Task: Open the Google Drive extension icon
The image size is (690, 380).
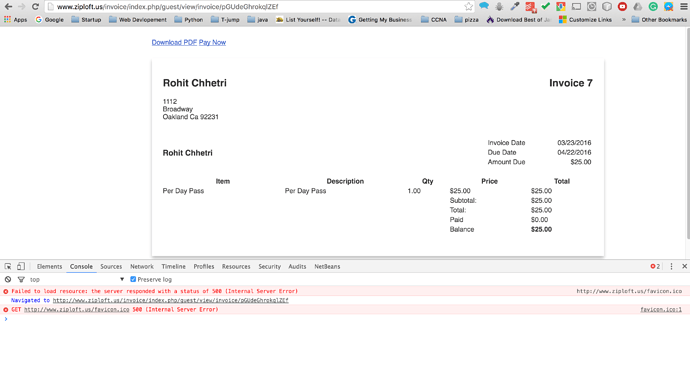Action: point(638,7)
